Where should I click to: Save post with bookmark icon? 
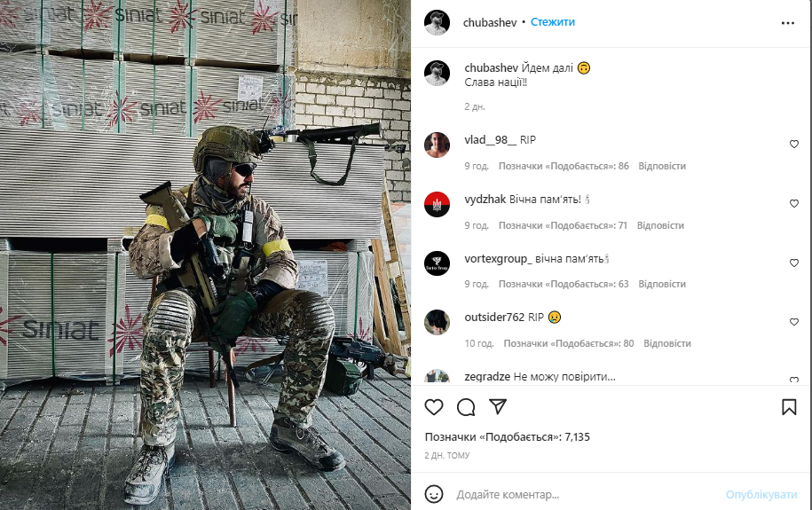coord(789,407)
